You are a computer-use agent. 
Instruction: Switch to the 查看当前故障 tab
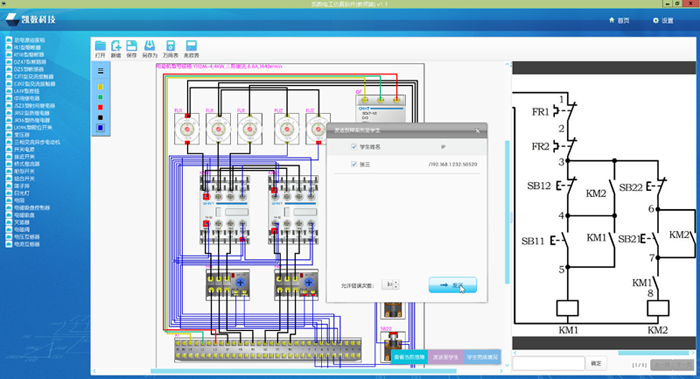click(x=409, y=357)
